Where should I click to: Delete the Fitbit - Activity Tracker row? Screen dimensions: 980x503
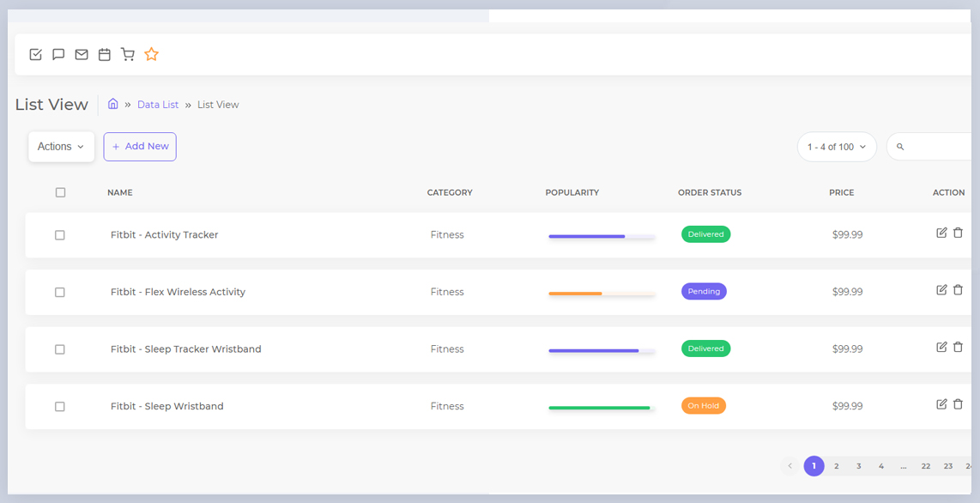click(959, 233)
